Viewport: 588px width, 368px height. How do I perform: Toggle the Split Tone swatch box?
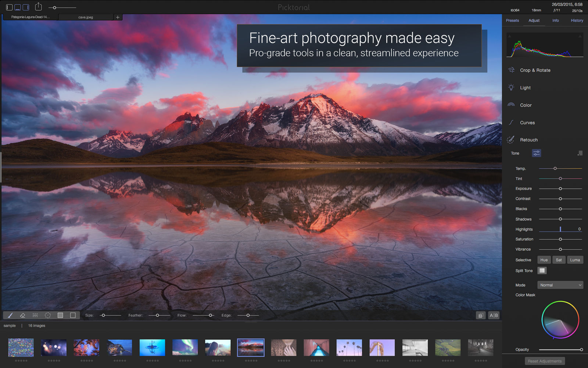coord(542,270)
